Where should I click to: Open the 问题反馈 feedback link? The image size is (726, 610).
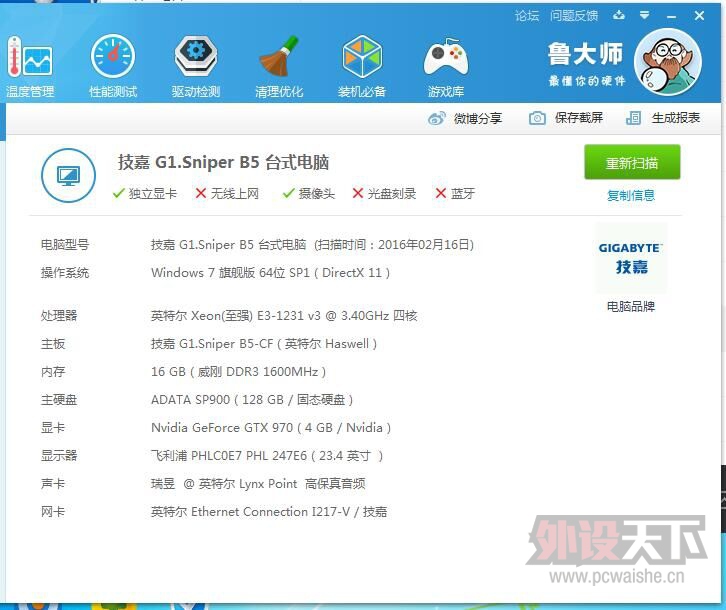click(x=574, y=16)
